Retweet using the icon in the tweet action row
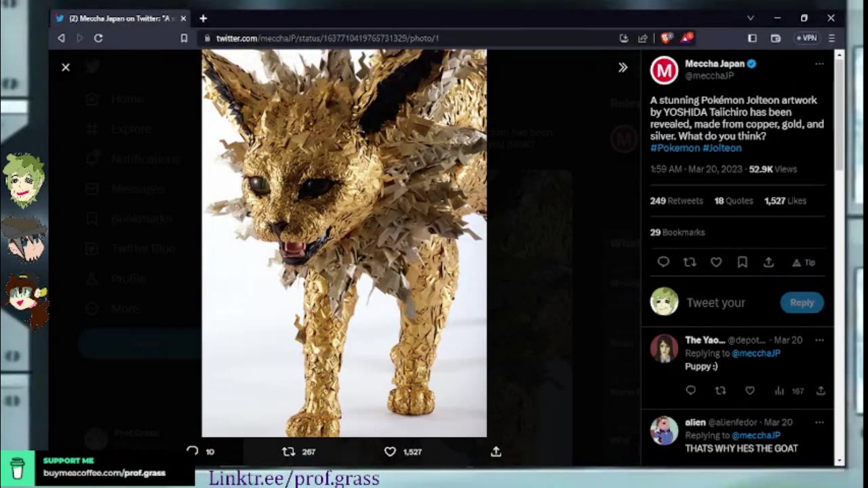This screenshot has height=488, width=868. [x=690, y=262]
